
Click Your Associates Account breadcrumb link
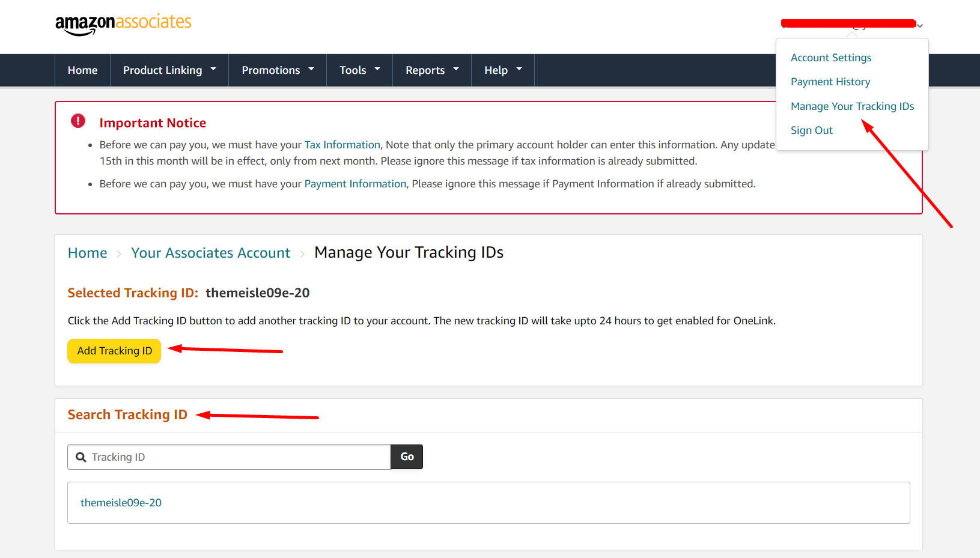click(x=210, y=253)
